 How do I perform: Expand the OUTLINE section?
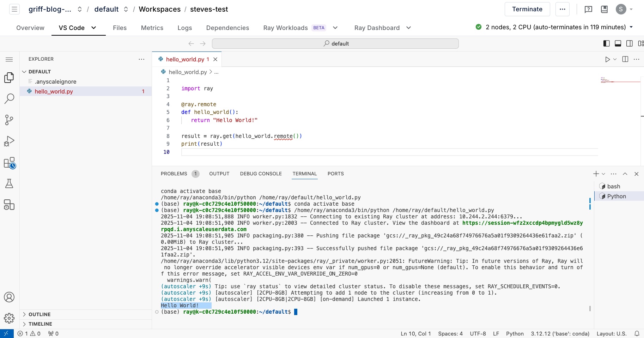point(40,314)
